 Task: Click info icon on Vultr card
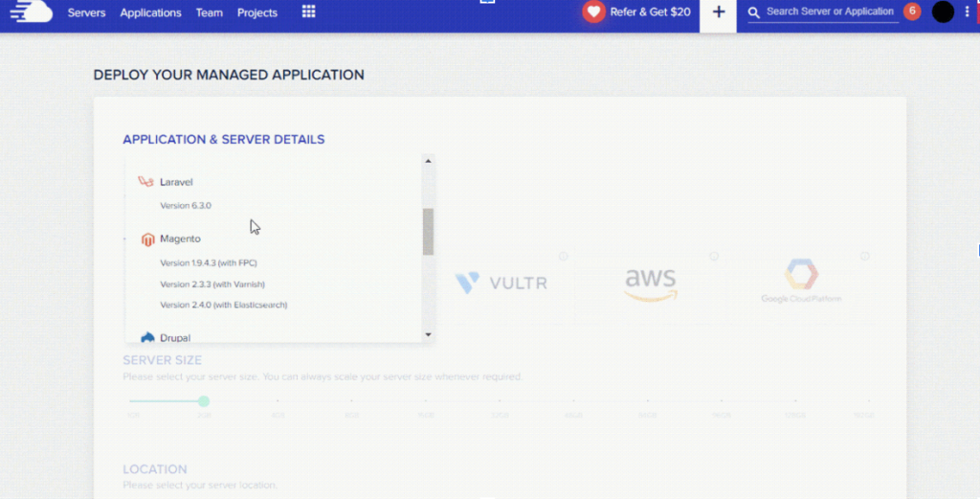pos(563,257)
